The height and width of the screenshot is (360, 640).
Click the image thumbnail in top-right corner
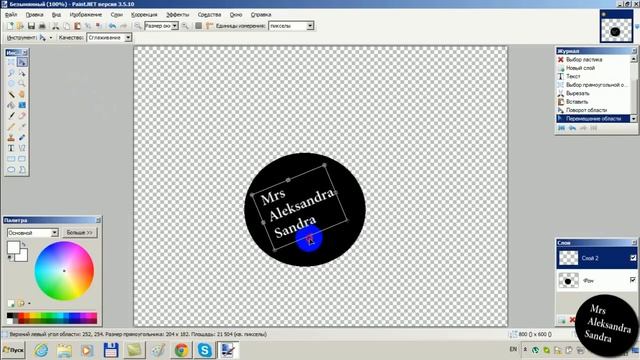[616, 26]
